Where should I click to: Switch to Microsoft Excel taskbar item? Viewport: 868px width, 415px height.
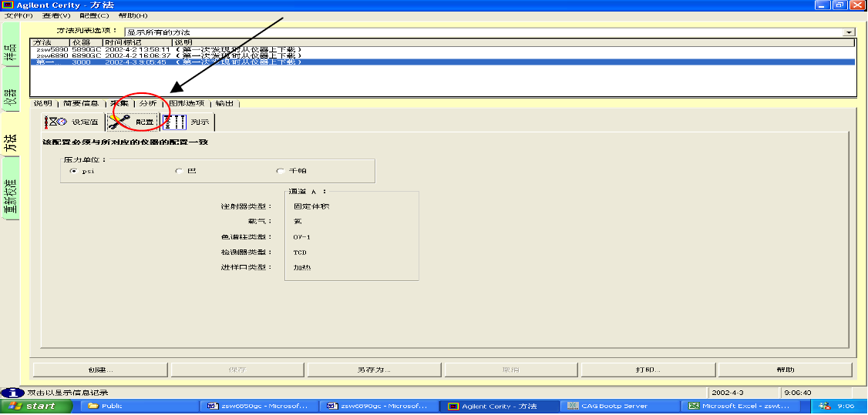coord(739,407)
